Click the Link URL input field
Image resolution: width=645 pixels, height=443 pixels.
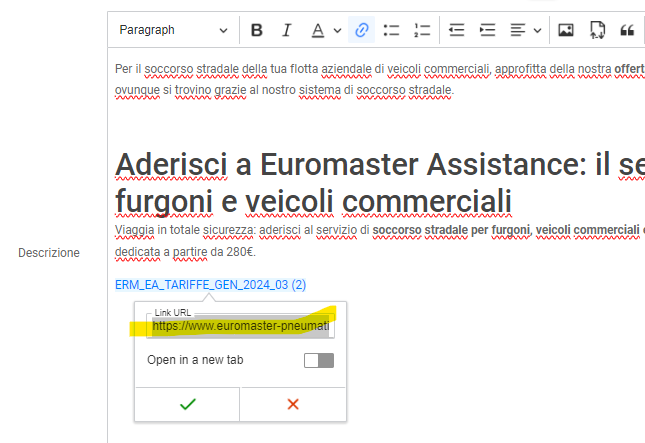240,326
